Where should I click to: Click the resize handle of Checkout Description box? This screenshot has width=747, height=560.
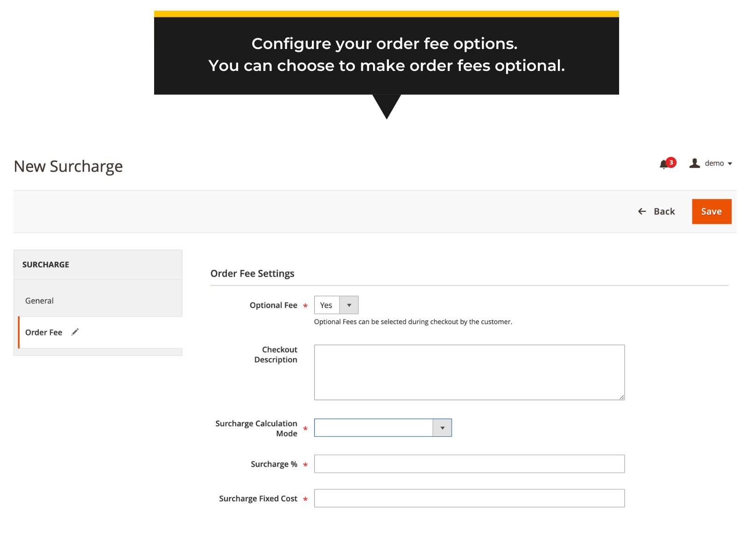coord(621,397)
